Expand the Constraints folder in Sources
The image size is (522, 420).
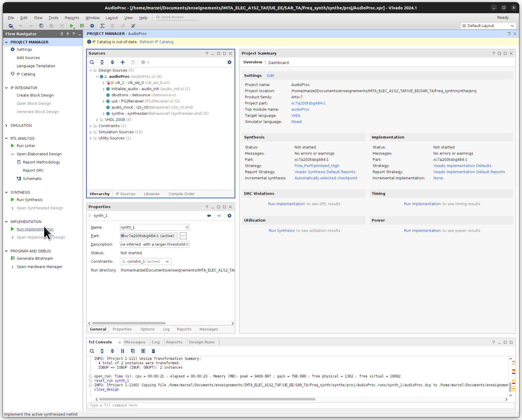coord(91,126)
